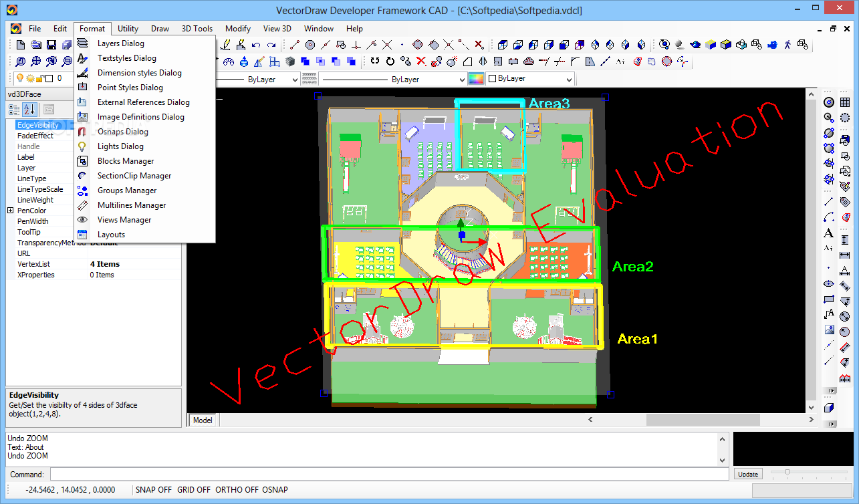
Task: Click the red X delete icon
Action: tap(421, 61)
